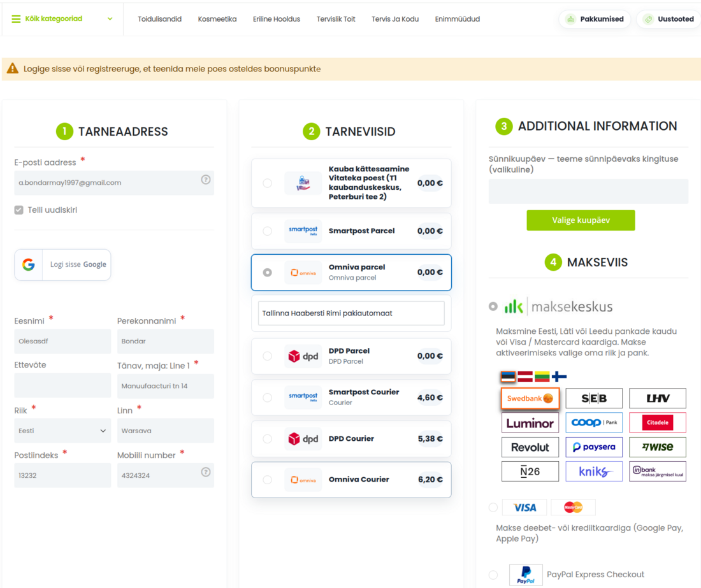Open the Tervis Ja Kodu menu
The image size is (701, 588).
pos(395,19)
